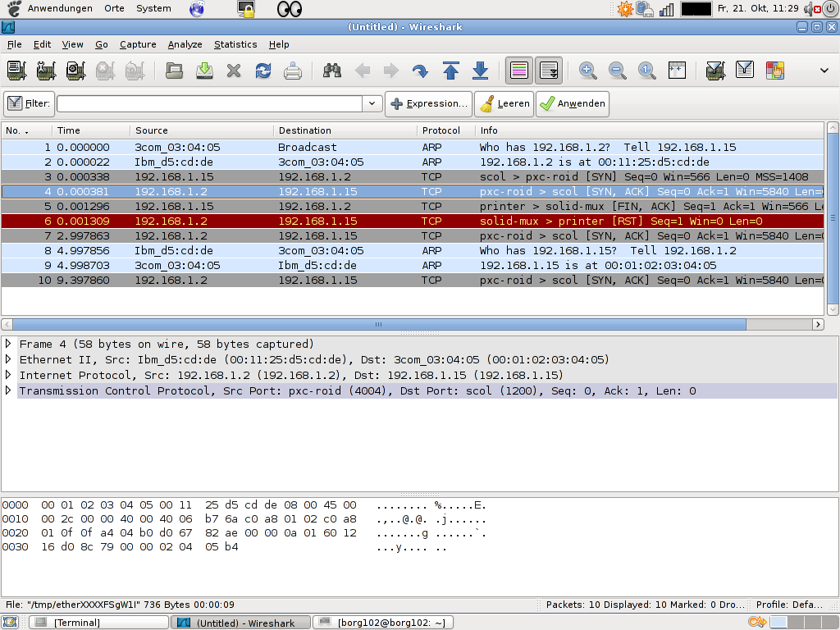Expand the Frame 4 tree node

8,344
